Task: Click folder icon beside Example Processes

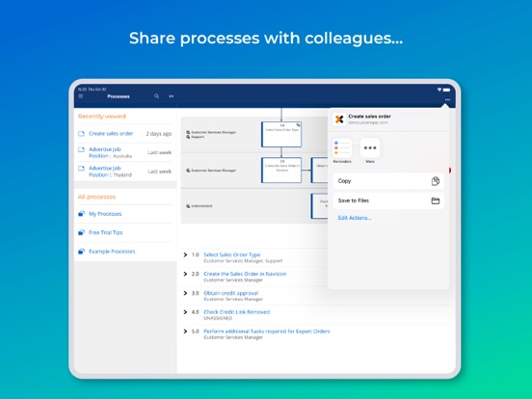Action: (x=81, y=252)
